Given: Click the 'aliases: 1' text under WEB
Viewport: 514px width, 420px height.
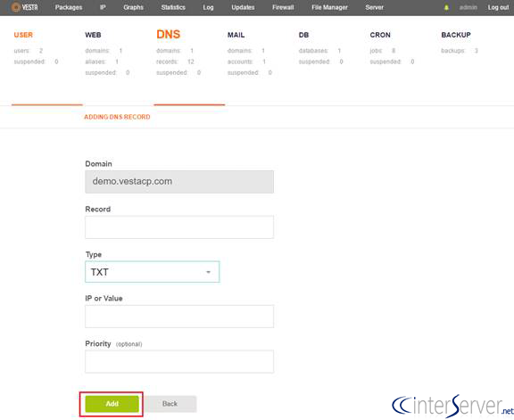Looking at the screenshot, I should tap(102, 62).
